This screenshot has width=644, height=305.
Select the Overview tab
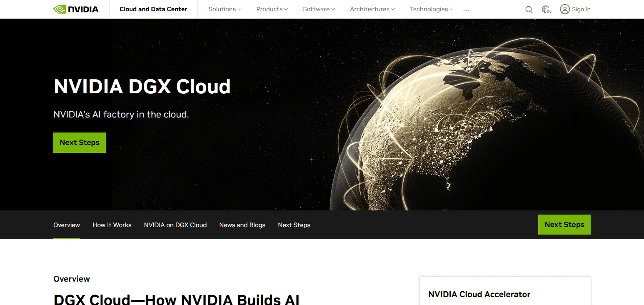point(67,225)
